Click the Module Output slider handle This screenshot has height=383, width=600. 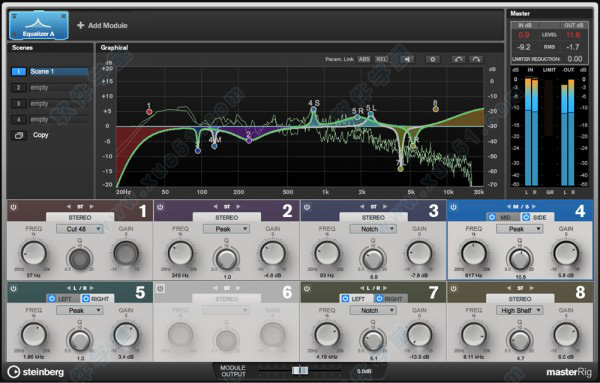click(x=300, y=370)
